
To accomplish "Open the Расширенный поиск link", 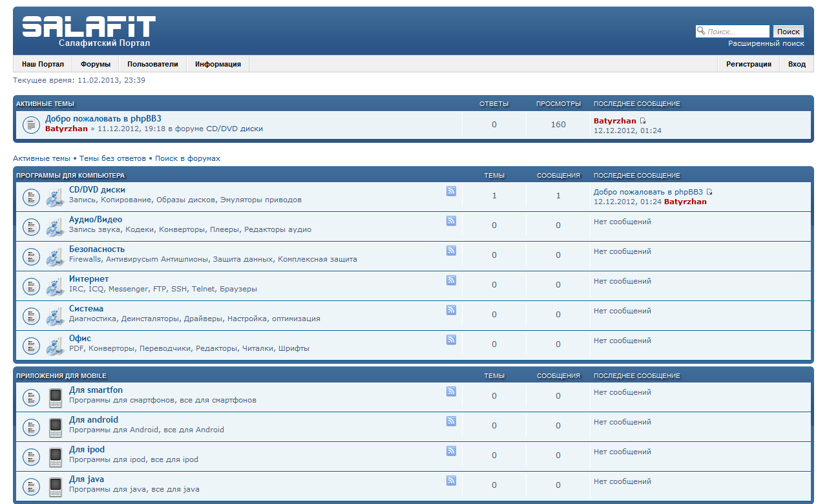I will pos(766,43).
